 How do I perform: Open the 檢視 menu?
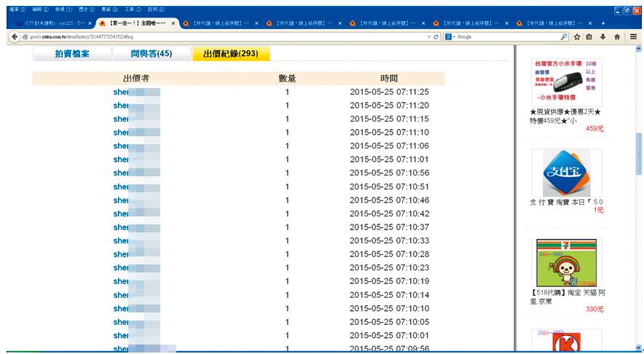tap(63, 9)
